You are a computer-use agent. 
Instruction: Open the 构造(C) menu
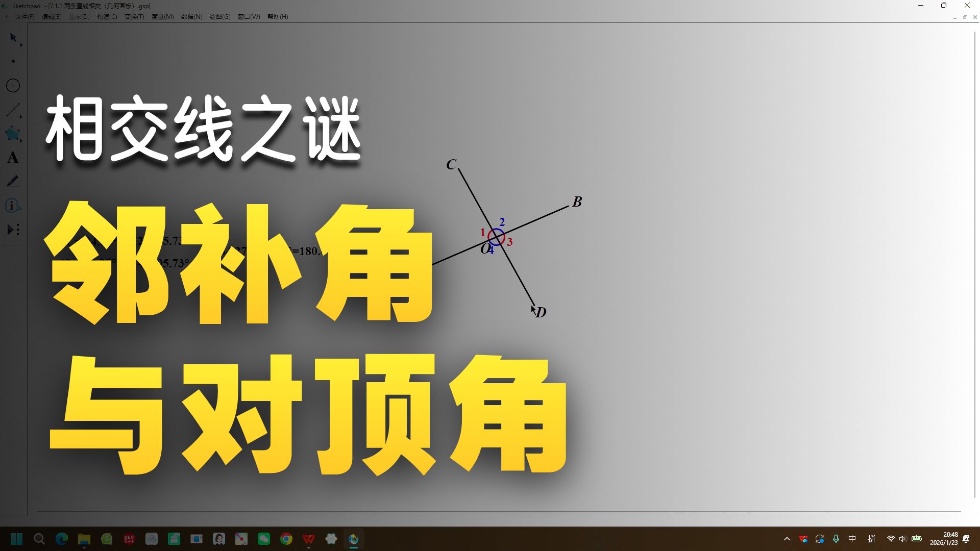click(x=107, y=17)
